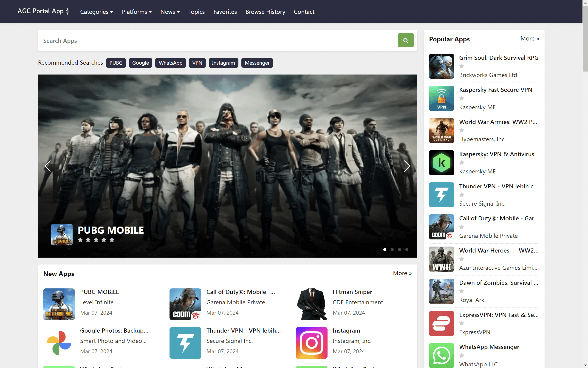Open Instagram app icon in New Apps
This screenshot has height=368, width=588.
(x=311, y=343)
